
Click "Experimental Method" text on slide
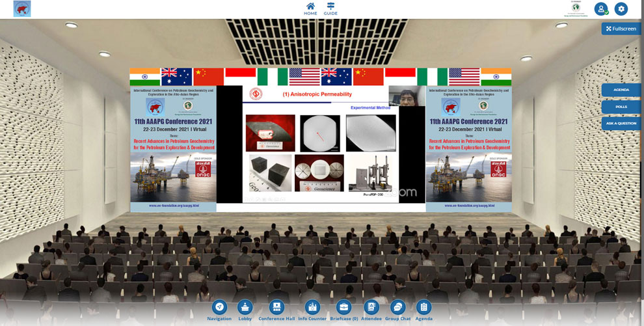click(371, 108)
